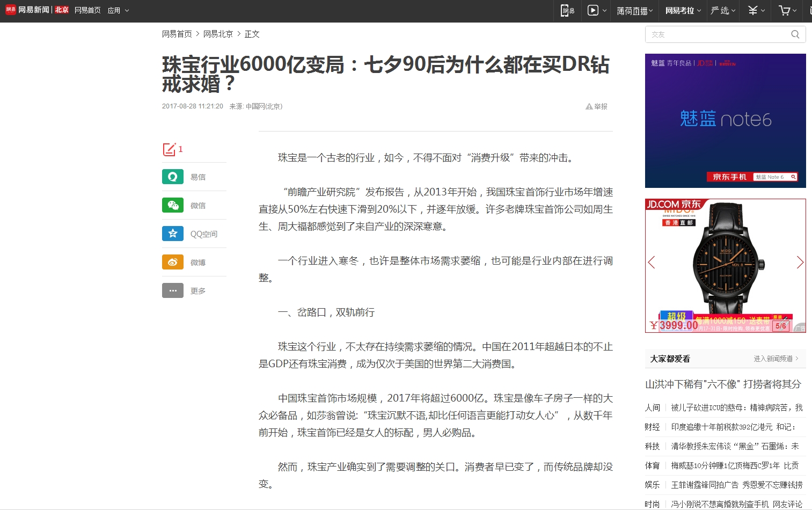
Task: Expand the 应用 dropdown in top bar
Action: coord(118,10)
